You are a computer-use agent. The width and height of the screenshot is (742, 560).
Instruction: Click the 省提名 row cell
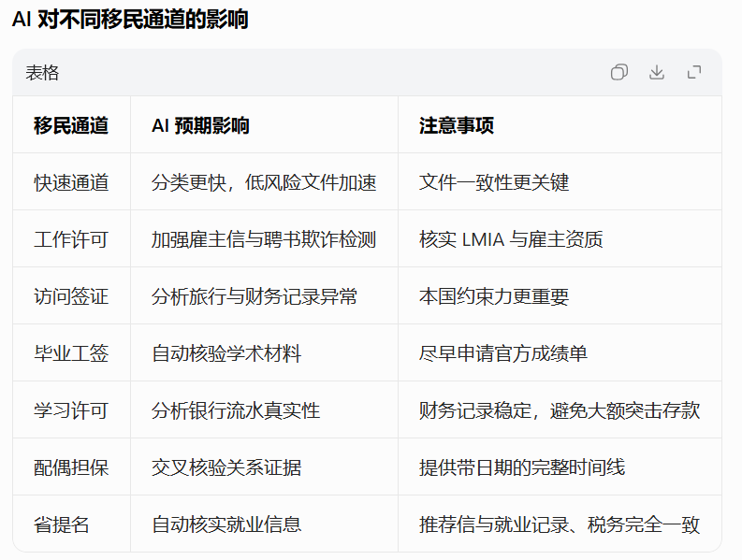tap(62, 524)
